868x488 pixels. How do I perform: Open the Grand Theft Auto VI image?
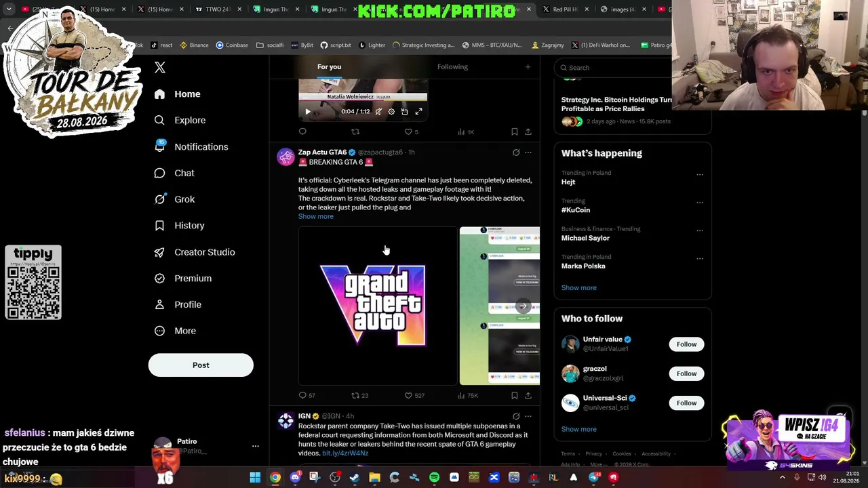pyautogui.click(x=378, y=306)
